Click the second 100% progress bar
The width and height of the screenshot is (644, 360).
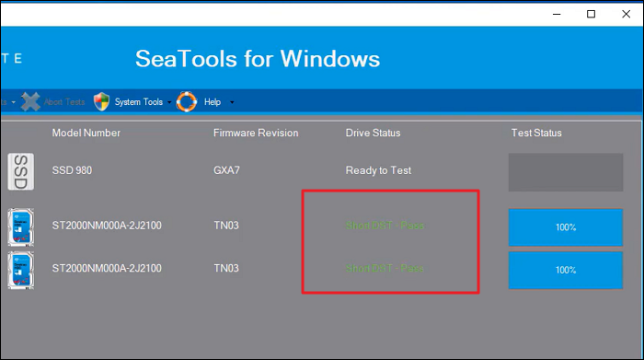click(566, 270)
